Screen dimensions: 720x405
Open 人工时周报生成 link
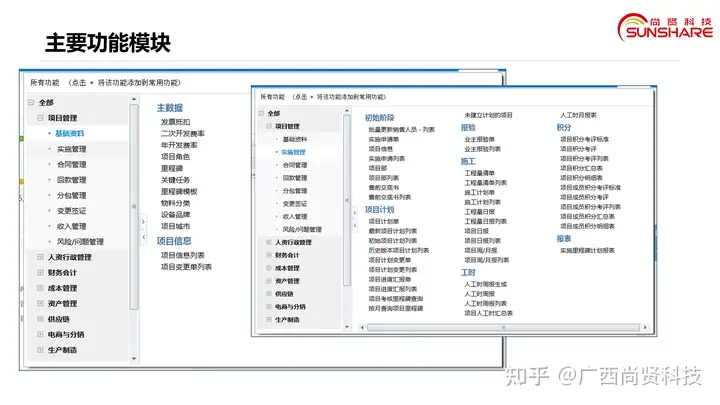tap(485, 284)
